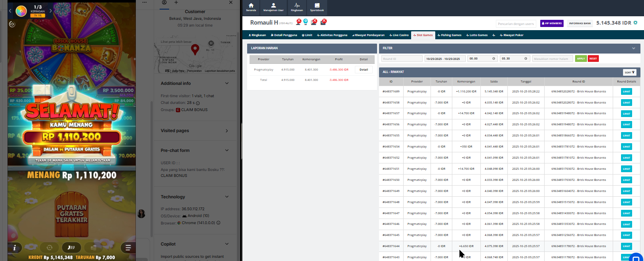644x261 pixels.
Task: Toggle turbo spin chevrons in game
Action: click(71, 248)
